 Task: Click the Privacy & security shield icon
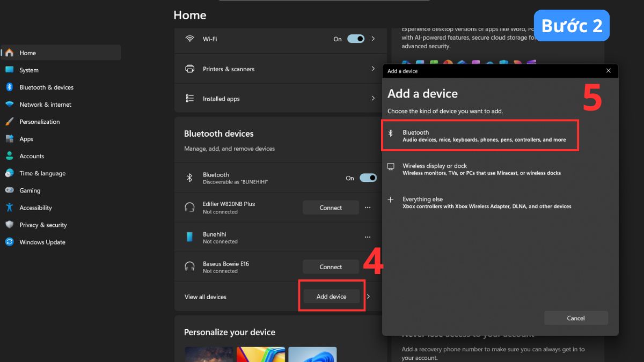click(x=9, y=225)
